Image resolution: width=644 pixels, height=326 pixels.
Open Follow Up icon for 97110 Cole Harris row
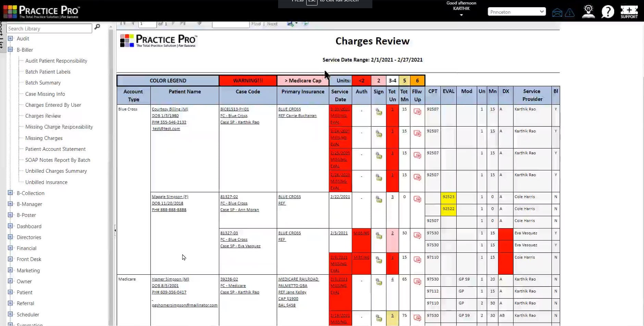coord(417,260)
